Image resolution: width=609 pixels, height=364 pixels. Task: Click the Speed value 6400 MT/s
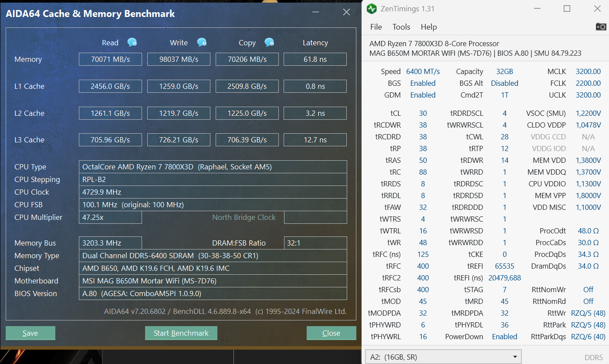[423, 71]
